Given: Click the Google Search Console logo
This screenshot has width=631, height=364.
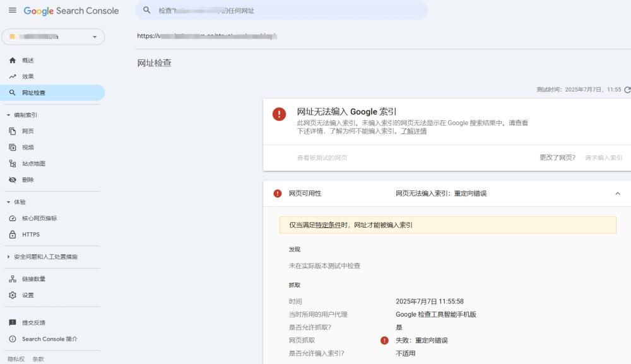Looking at the screenshot, I should 71,11.
